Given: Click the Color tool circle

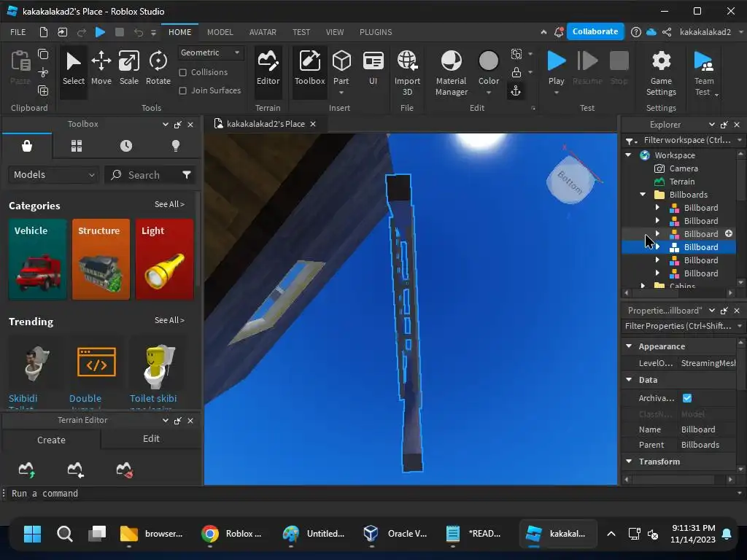Looking at the screenshot, I should click(x=488, y=61).
